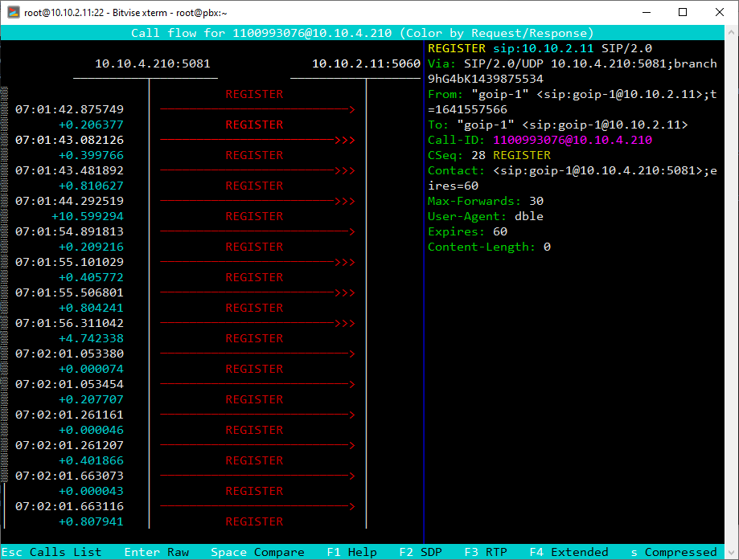739x560 pixels.
Task: Click the +0.000074 time delta
Action: (x=91, y=369)
